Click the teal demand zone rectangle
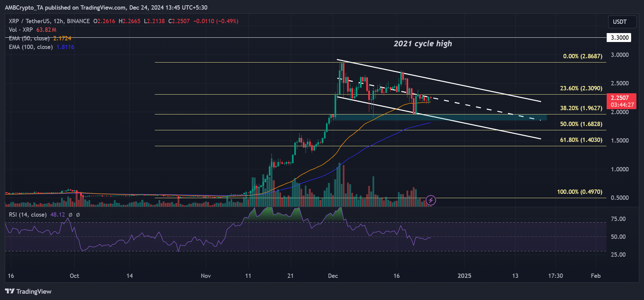 click(441, 117)
